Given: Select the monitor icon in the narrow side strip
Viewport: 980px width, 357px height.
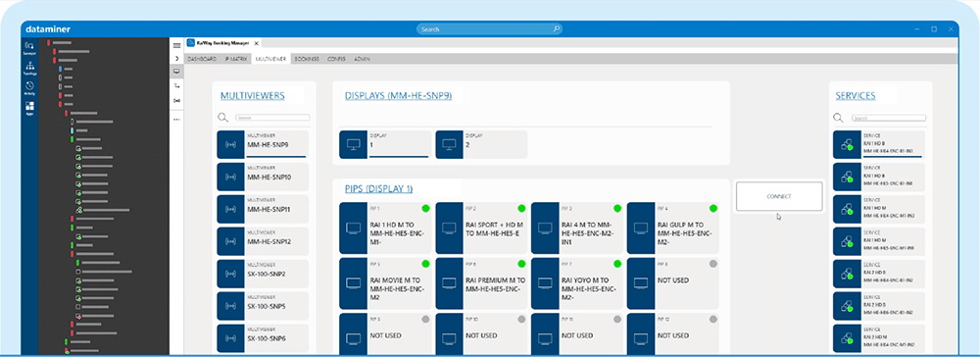Looking at the screenshot, I should tap(176, 72).
